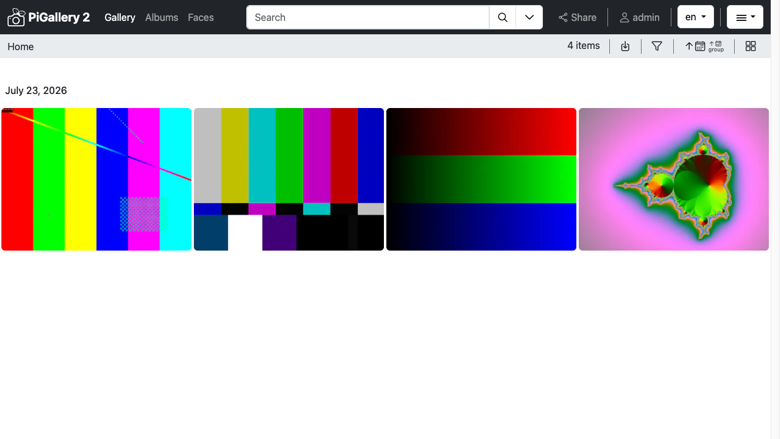
Task: Download the directory with the download icon
Action: point(625,46)
